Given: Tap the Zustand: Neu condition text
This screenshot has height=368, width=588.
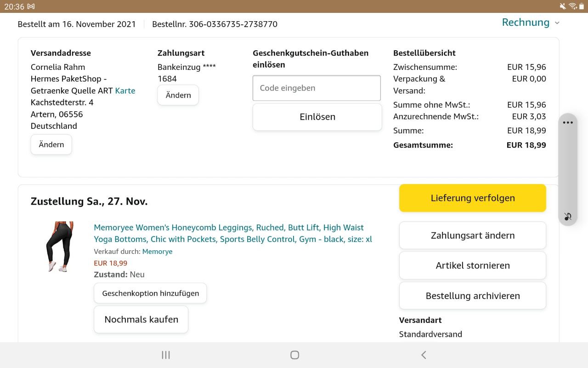Looking at the screenshot, I should (119, 275).
